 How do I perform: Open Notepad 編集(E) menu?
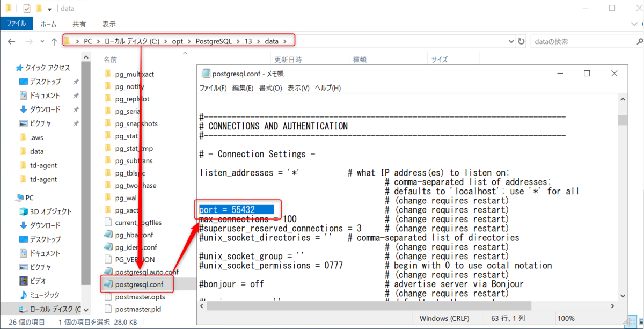(243, 88)
